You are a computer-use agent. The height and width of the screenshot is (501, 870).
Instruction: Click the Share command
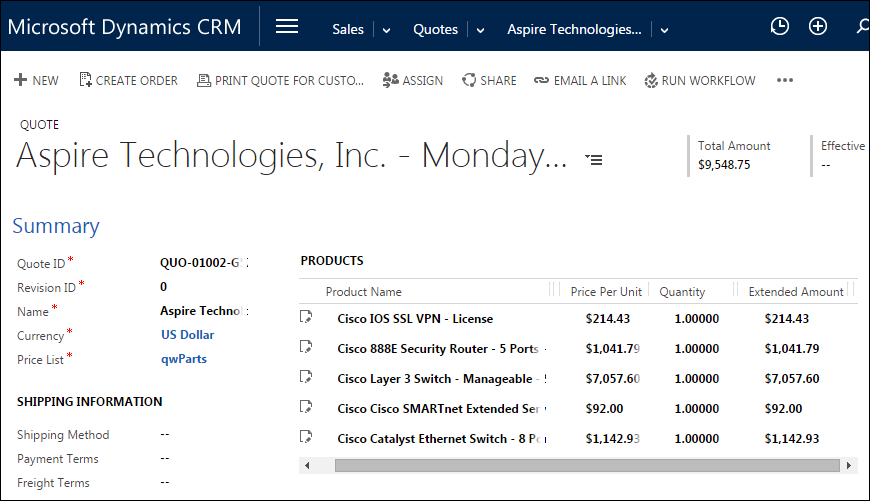tap(489, 80)
